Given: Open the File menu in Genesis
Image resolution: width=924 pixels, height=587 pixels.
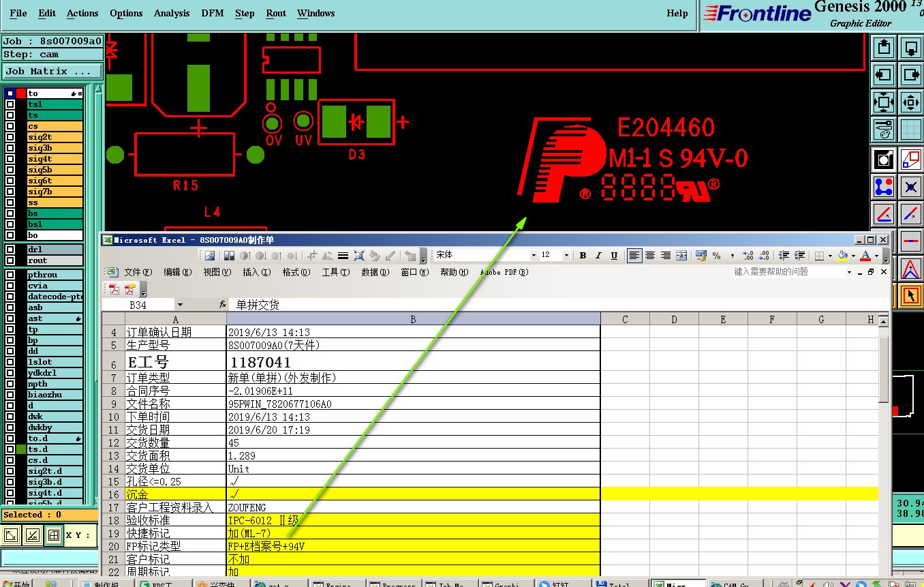Looking at the screenshot, I should click(x=18, y=13).
